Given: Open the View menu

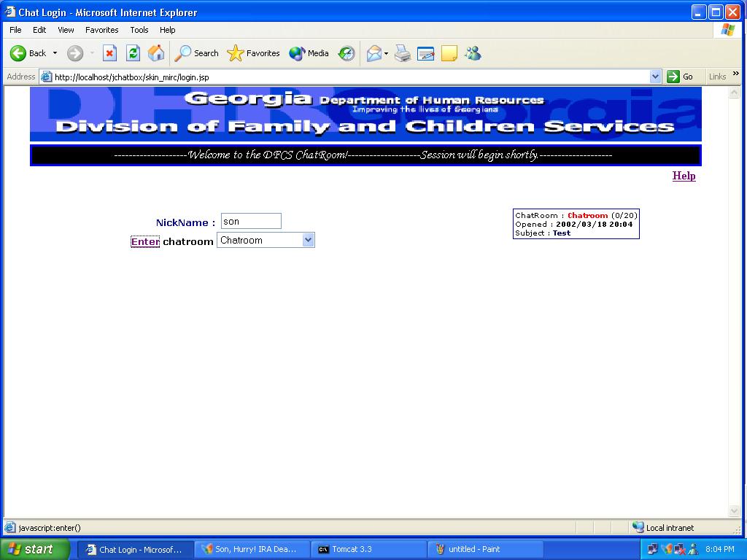Looking at the screenshot, I should 66,30.
